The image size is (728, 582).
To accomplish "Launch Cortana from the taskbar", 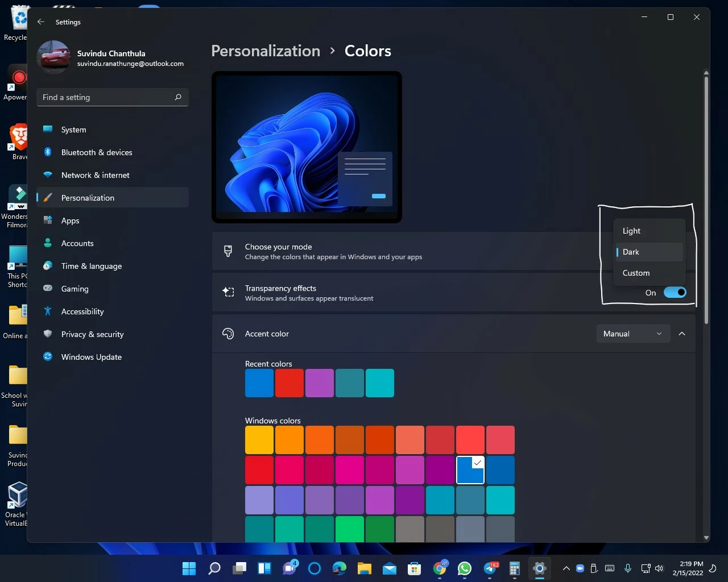I will click(315, 568).
